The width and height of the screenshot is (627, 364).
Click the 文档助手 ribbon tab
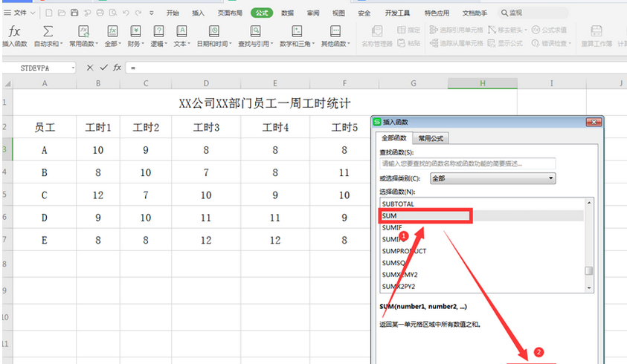pyautogui.click(x=475, y=13)
